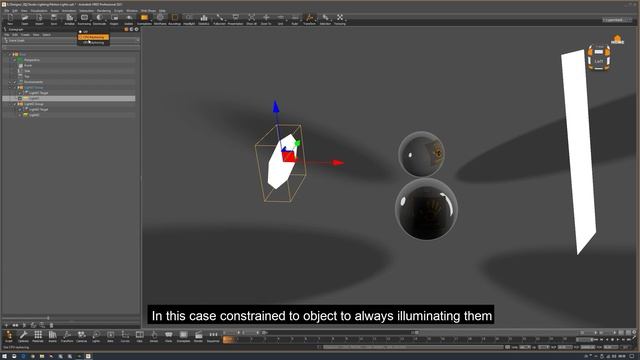Select Light01 Target node

(38, 93)
